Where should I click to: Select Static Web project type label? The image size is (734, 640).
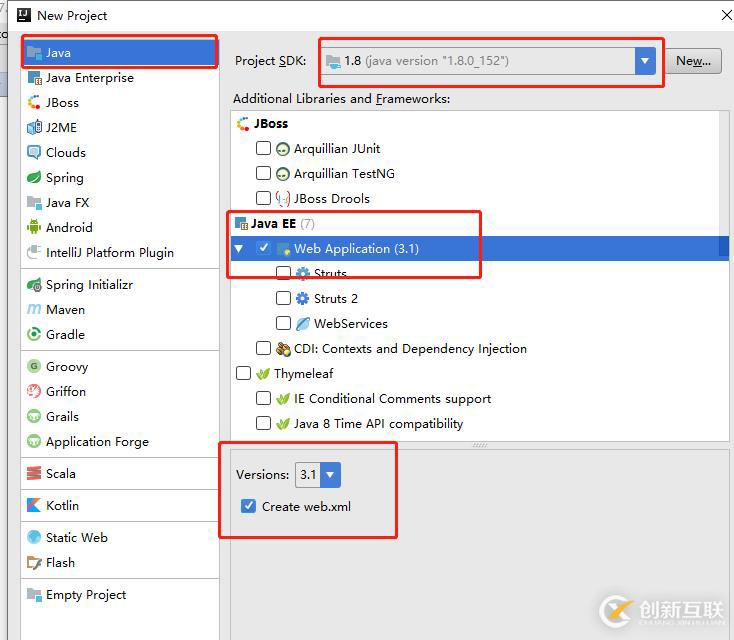pyautogui.click(x=77, y=537)
